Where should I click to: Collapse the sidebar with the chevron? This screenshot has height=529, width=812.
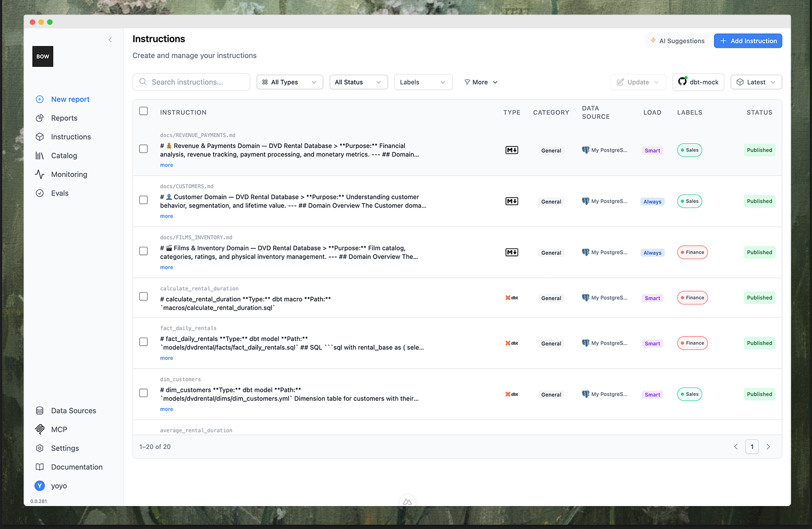[x=110, y=40]
